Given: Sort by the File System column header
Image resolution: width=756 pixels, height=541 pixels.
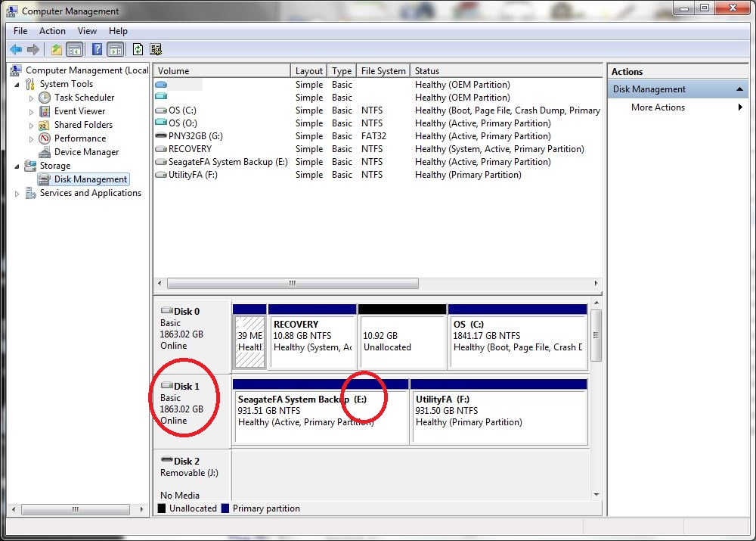Looking at the screenshot, I should pyautogui.click(x=383, y=71).
